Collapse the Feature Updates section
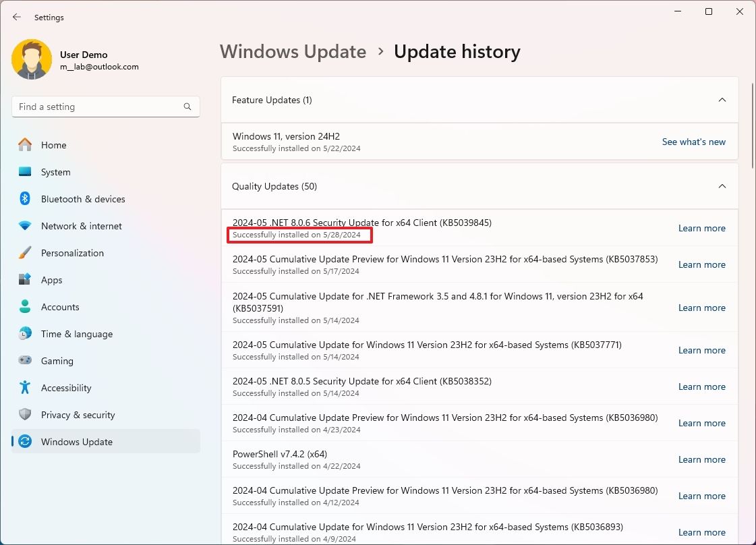This screenshot has width=756, height=545. tap(722, 99)
